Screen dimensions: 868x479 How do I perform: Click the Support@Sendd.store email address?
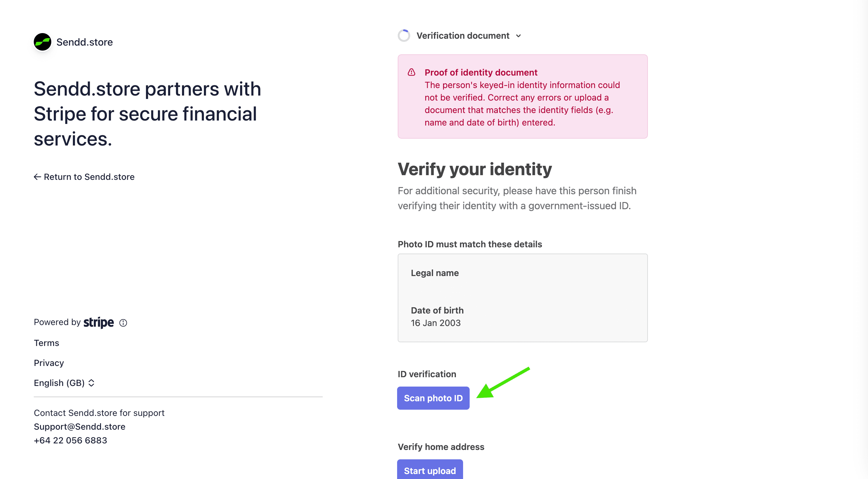pyautogui.click(x=79, y=427)
